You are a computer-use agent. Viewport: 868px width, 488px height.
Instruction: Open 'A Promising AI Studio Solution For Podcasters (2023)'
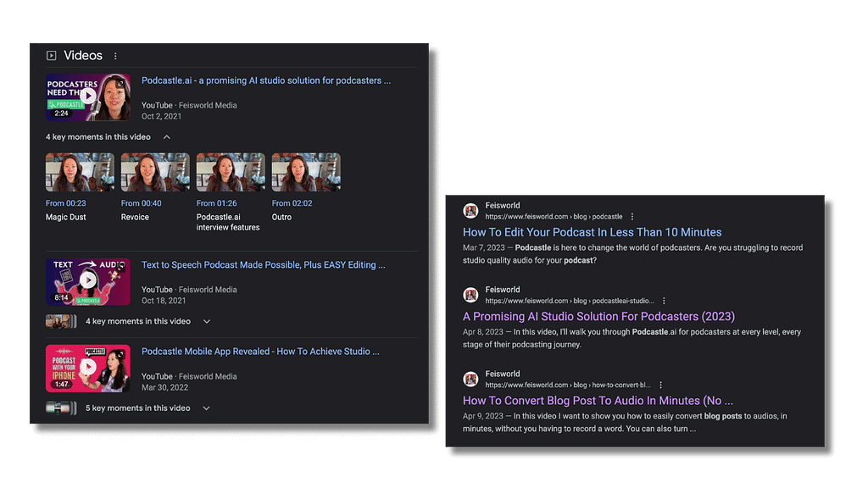[x=598, y=317]
